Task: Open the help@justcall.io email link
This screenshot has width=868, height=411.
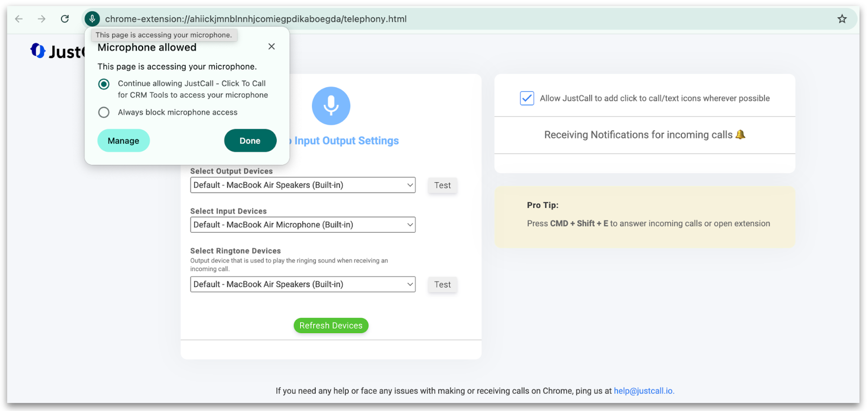Action: pyautogui.click(x=644, y=391)
